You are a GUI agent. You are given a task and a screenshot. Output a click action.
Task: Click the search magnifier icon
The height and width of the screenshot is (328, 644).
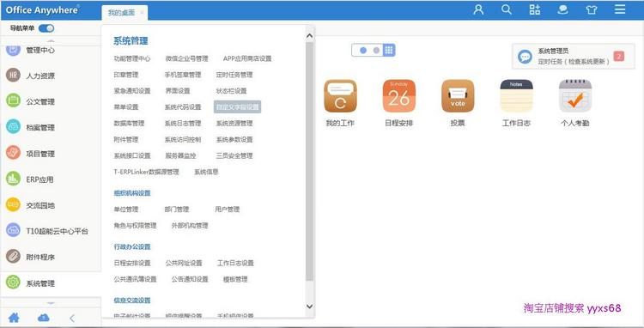507,9
